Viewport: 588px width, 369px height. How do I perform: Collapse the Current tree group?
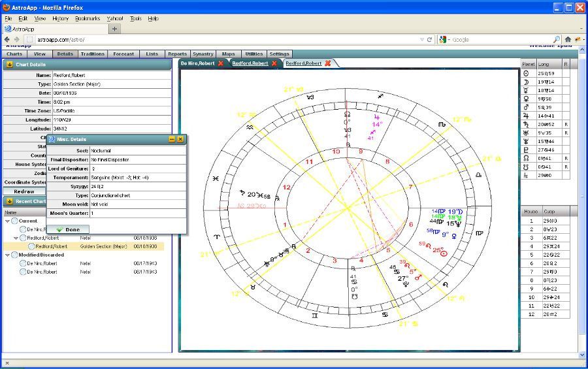tap(8, 221)
